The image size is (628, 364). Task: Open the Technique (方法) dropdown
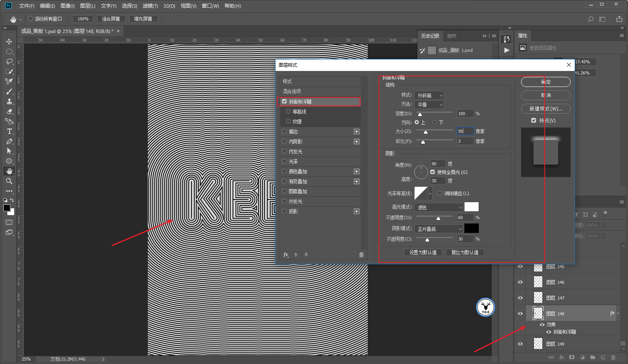(429, 105)
